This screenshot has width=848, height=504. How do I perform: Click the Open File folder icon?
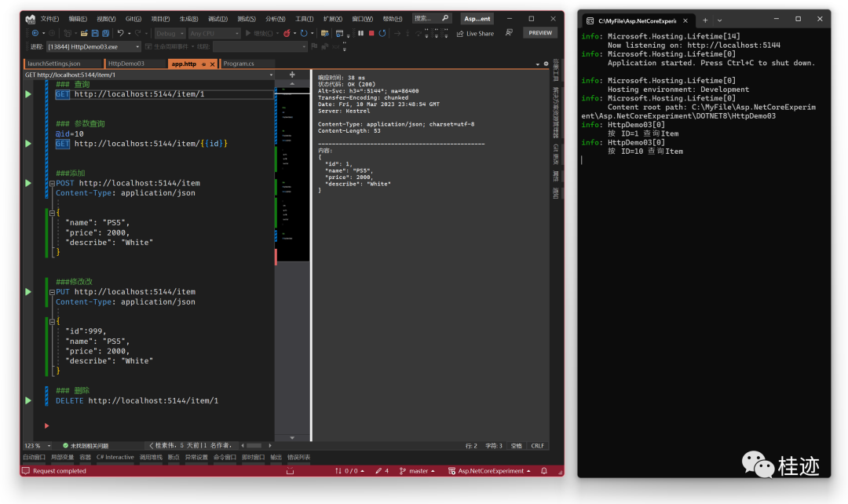pos(84,34)
